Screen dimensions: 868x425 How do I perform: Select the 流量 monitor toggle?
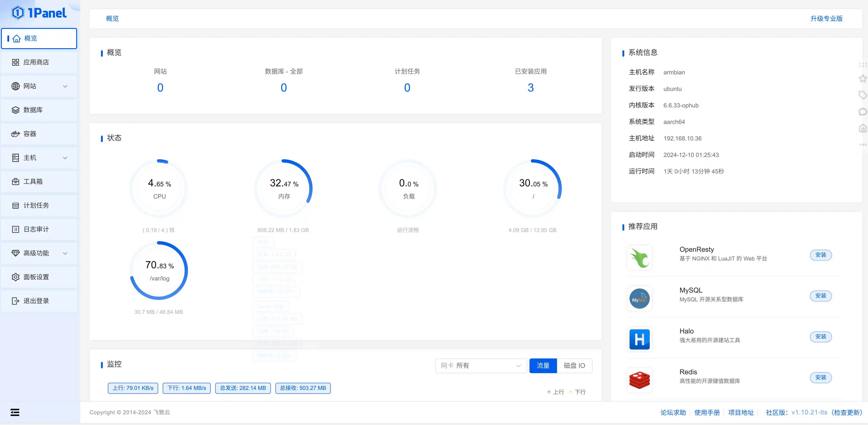[543, 366]
